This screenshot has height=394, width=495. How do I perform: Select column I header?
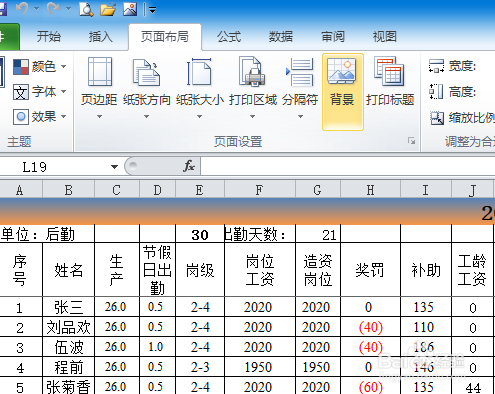426,190
